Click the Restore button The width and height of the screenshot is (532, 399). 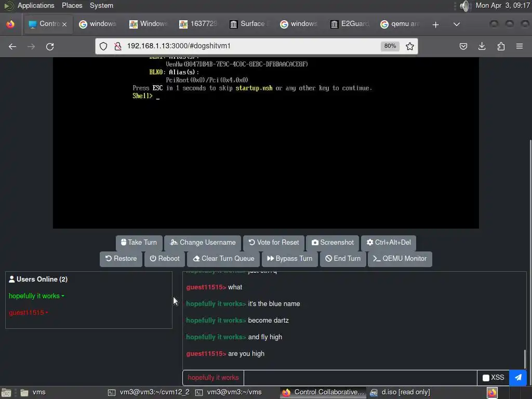coord(121,259)
